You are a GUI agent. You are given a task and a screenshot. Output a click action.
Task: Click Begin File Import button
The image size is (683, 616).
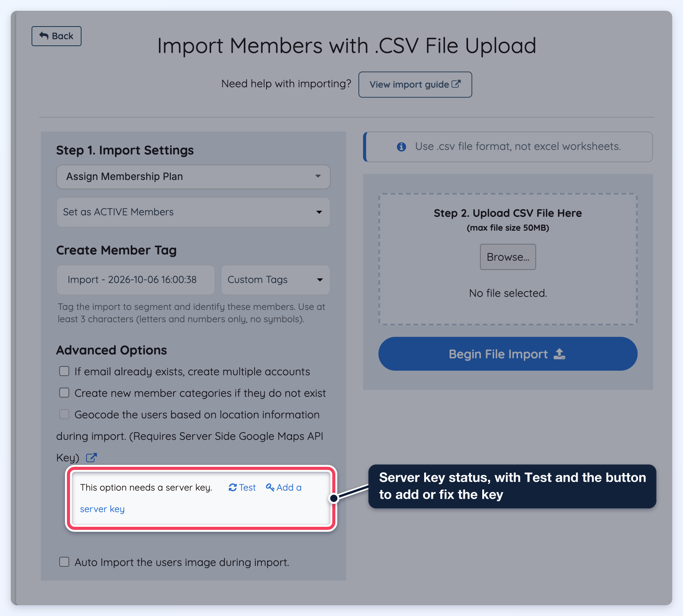click(x=508, y=354)
